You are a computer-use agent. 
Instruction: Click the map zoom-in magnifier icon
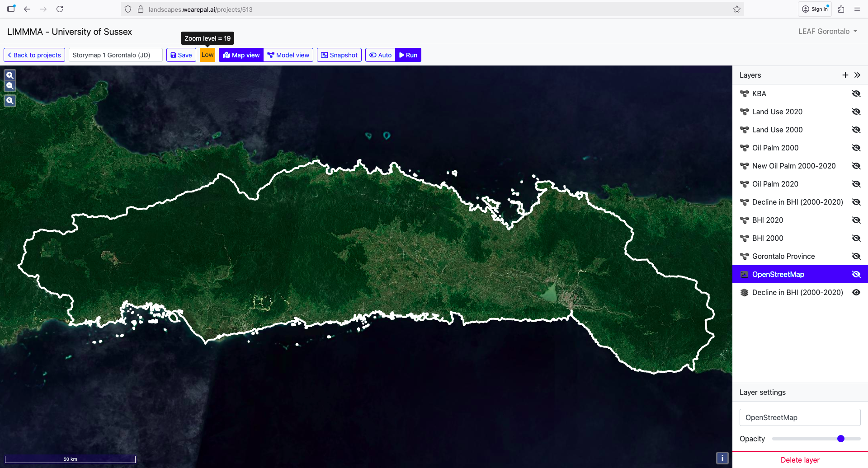tap(10, 75)
